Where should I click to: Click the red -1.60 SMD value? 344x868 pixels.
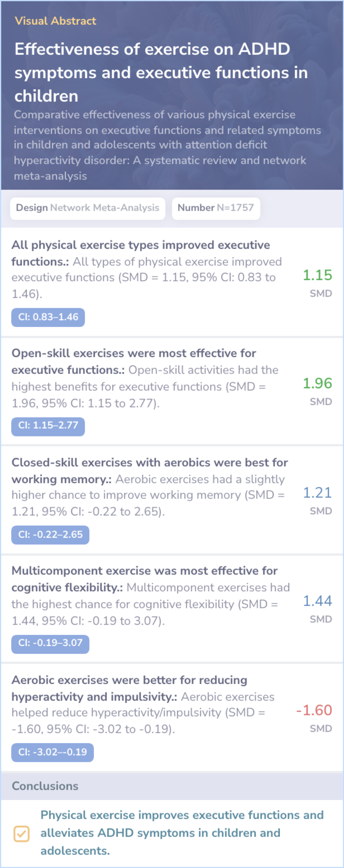314,710
